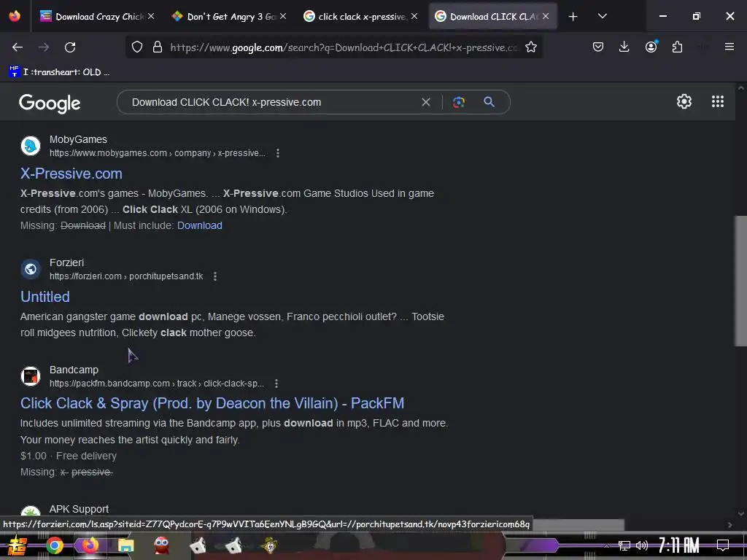This screenshot has width=747, height=560.
Task: Click the Firefox icon in the taskbar
Action: [90, 545]
